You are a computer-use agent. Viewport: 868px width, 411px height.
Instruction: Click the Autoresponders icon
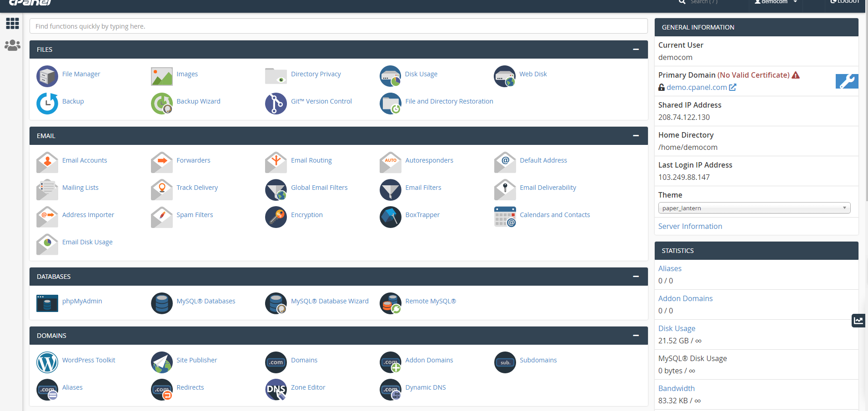click(x=391, y=163)
